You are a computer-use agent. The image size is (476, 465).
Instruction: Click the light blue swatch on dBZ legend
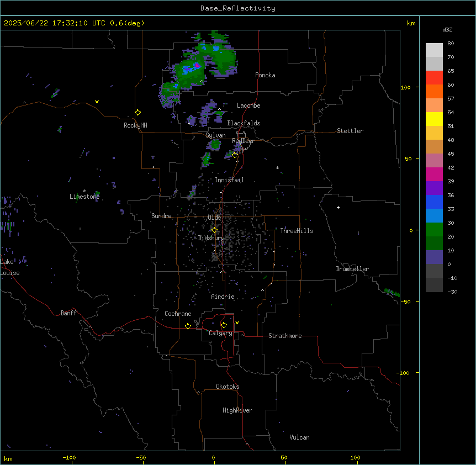click(434, 215)
